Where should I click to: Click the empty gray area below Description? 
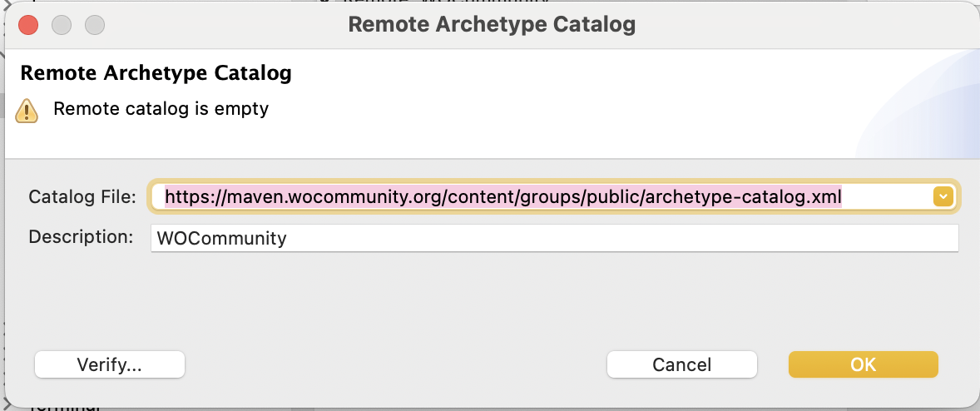[x=490, y=300]
